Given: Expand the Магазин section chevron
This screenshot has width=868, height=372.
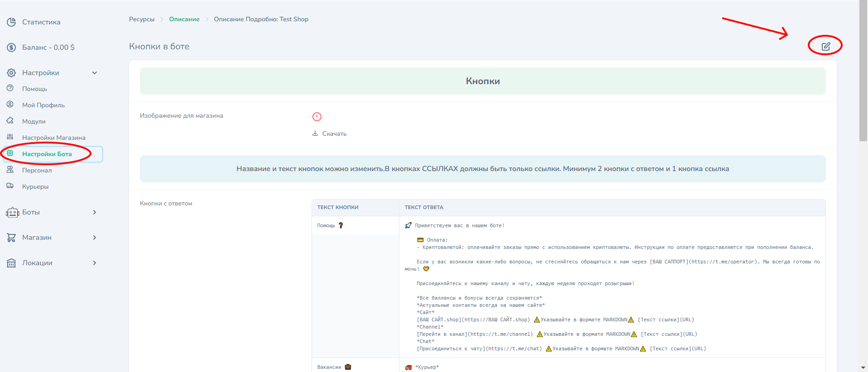Looking at the screenshot, I should [95, 238].
